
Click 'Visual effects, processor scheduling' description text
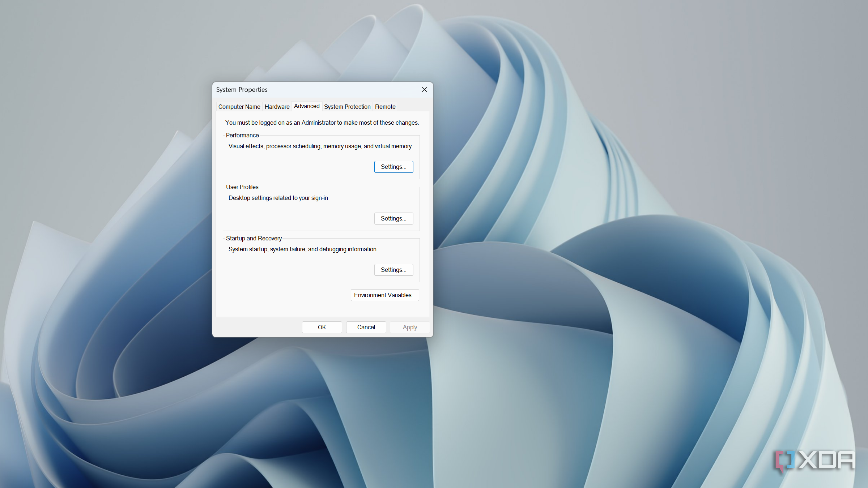click(x=320, y=146)
